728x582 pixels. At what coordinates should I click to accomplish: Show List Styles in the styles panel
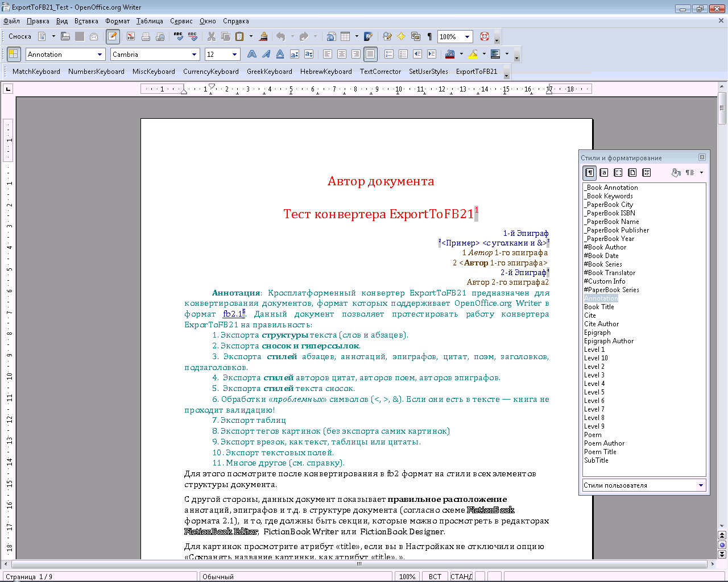point(646,172)
